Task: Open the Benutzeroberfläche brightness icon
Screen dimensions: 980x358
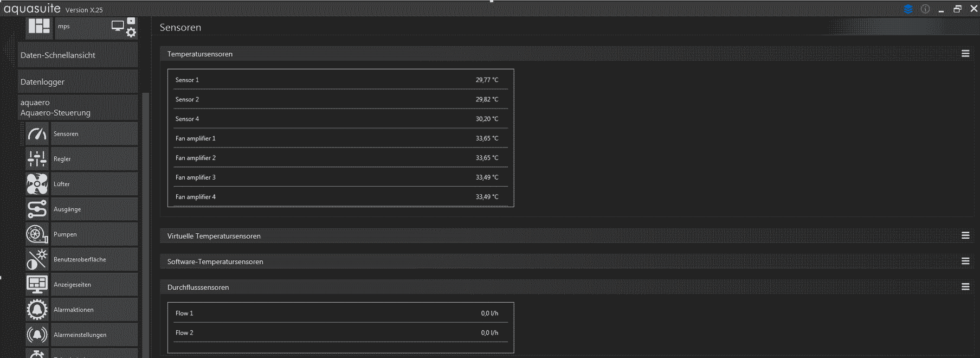Action: coord(37,259)
